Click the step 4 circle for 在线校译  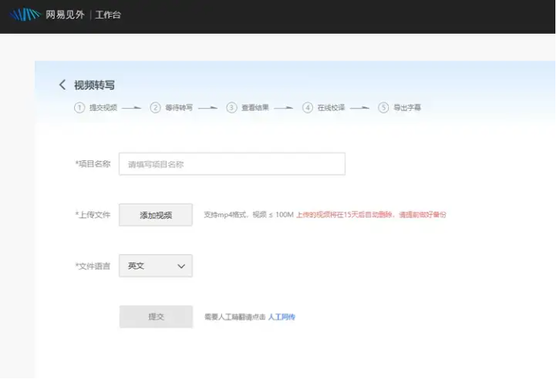click(x=307, y=107)
